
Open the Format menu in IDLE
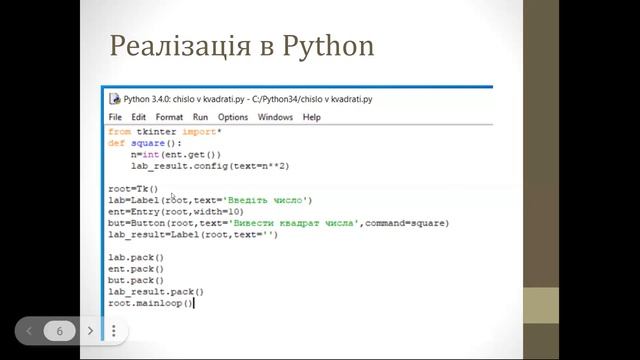169,117
